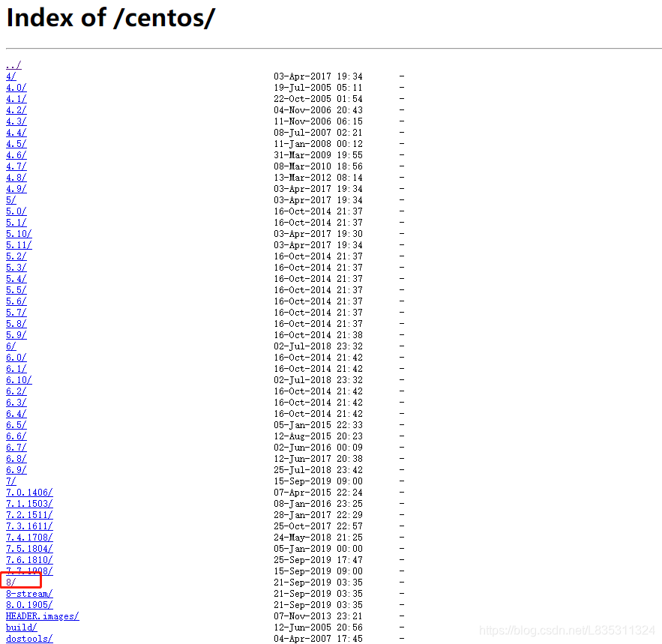The image size is (662, 644).
Task: Open the 4/ directory link
Action: [x=11, y=76]
